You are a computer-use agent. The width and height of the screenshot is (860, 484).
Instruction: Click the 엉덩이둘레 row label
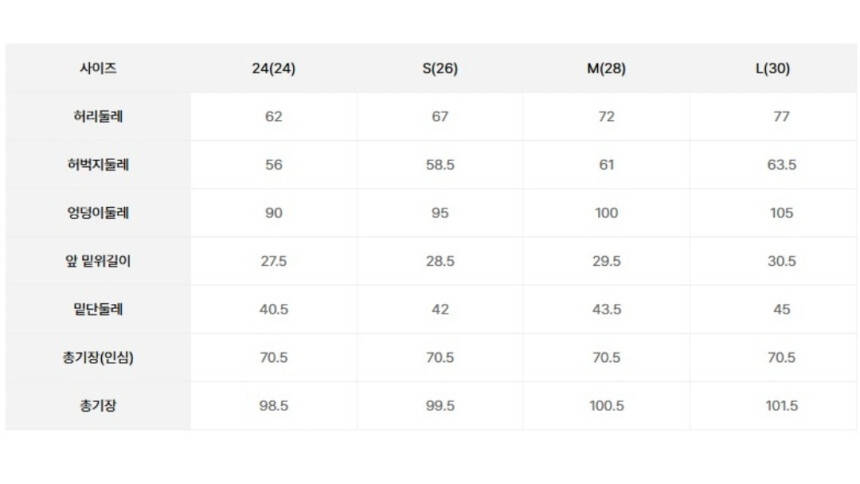98,213
